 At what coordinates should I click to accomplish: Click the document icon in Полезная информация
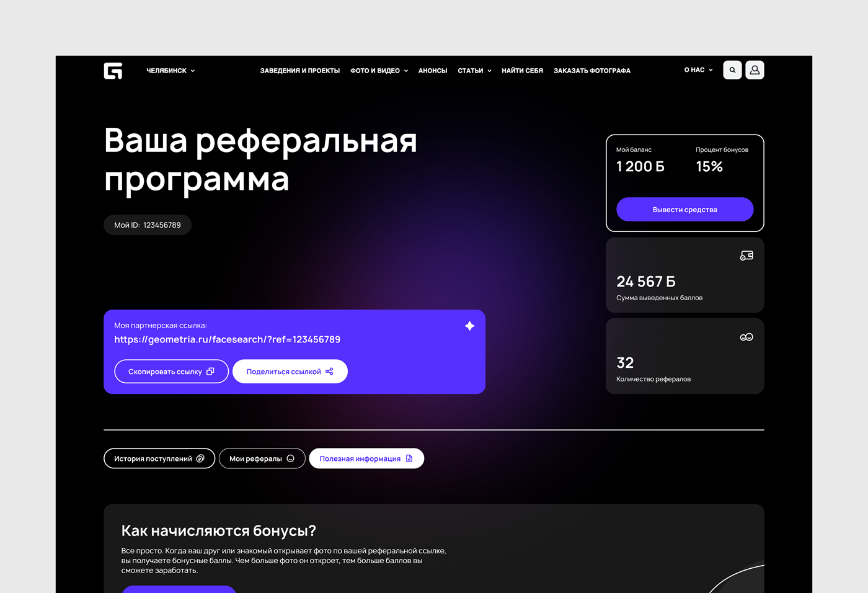pos(409,458)
